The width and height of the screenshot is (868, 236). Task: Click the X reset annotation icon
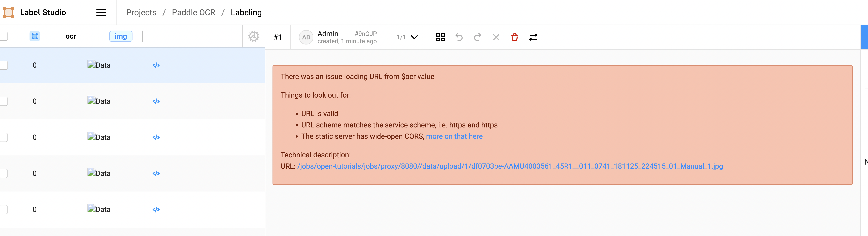(x=496, y=37)
